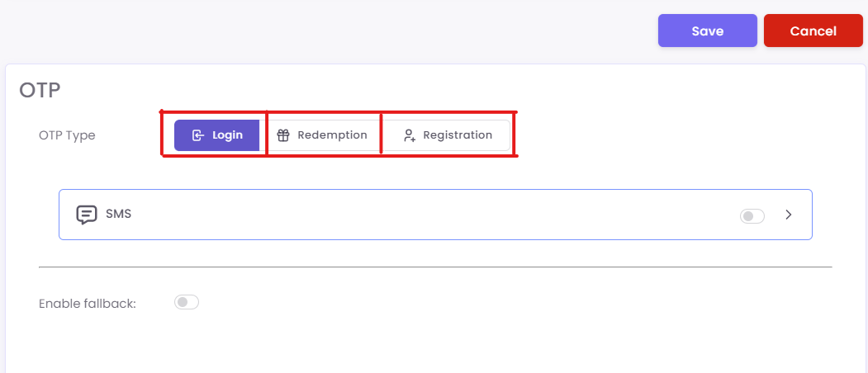The height and width of the screenshot is (373, 868).
Task: Expand the SMS row chevron arrow
Action: tap(789, 215)
